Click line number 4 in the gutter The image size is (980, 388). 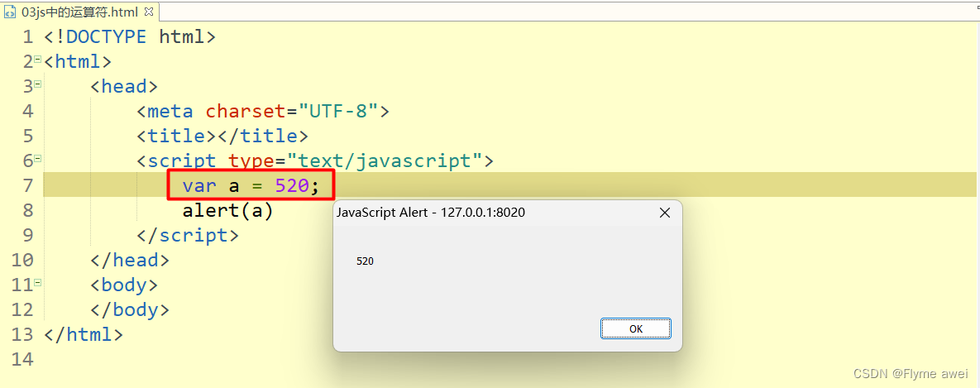tap(27, 111)
